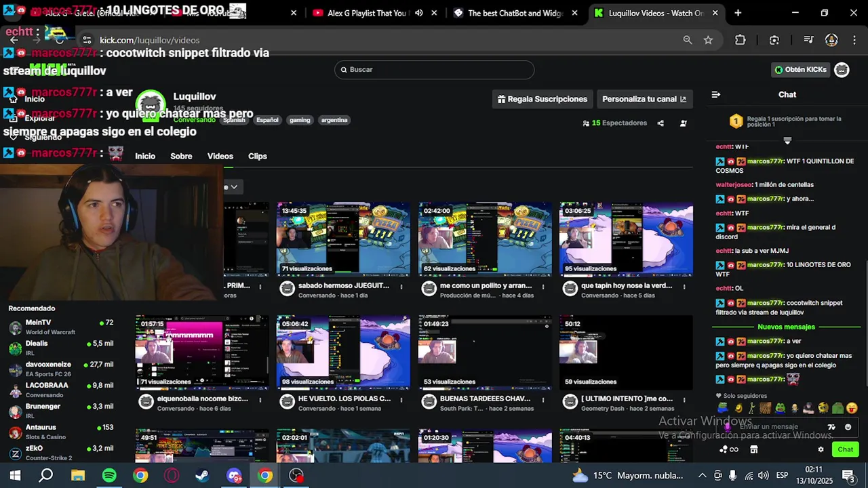Open the Videos channel tab

coord(220,157)
